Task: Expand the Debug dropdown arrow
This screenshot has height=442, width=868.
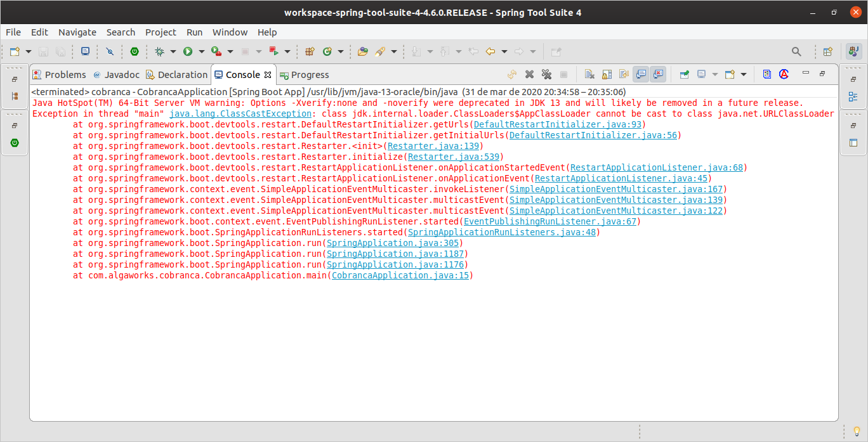Action: tap(173, 51)
